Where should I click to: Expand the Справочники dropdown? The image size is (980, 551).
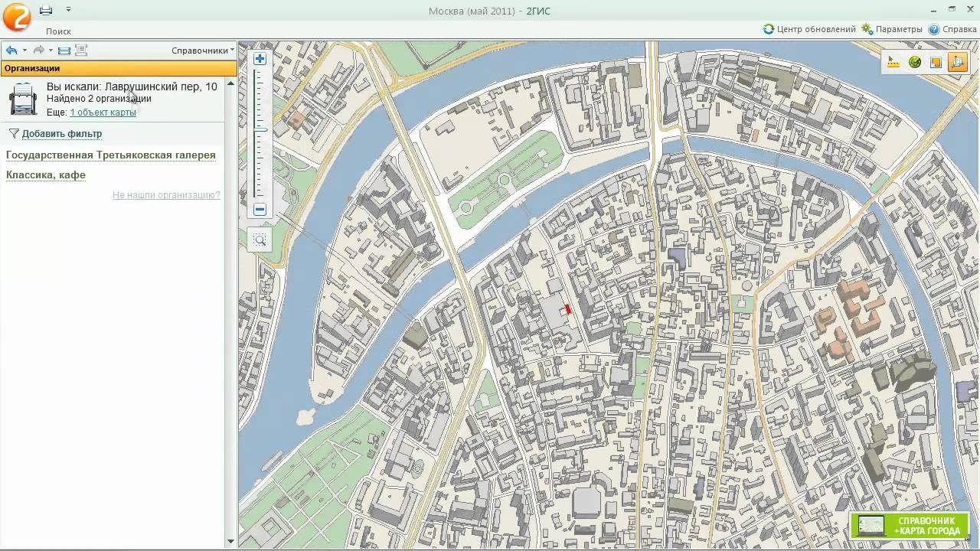202,51
